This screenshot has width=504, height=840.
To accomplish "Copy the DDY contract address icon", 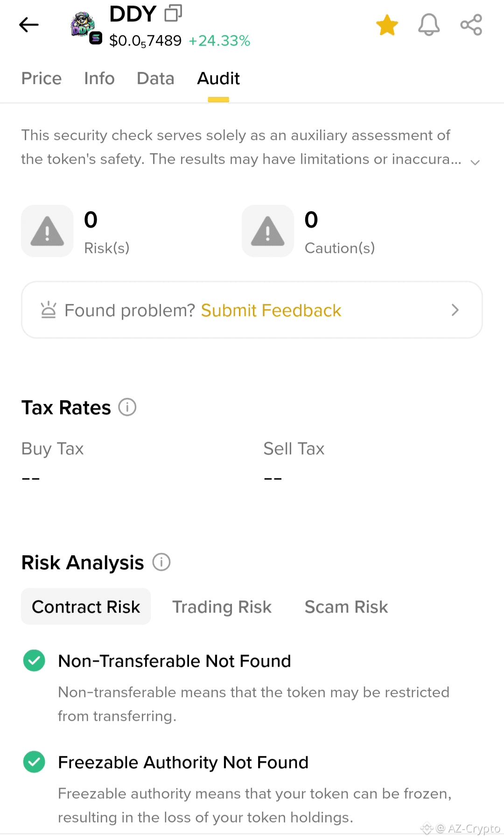I will click(x=173, y=13).
